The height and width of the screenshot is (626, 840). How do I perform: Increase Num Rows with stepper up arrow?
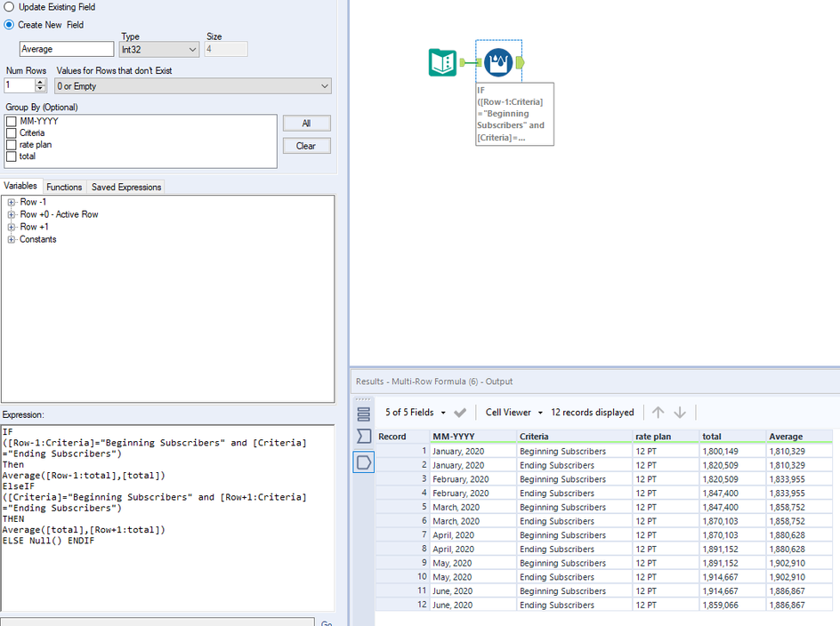pos(40,82)
